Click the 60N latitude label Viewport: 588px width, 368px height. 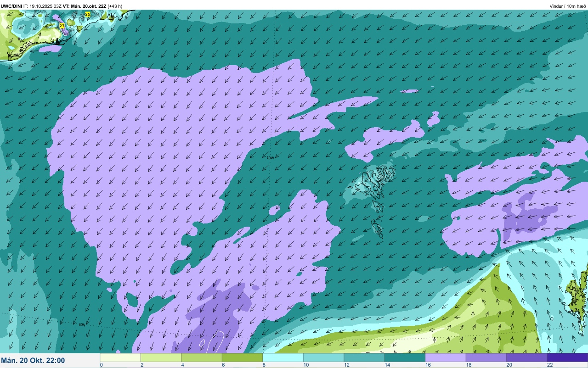[82, 324]
